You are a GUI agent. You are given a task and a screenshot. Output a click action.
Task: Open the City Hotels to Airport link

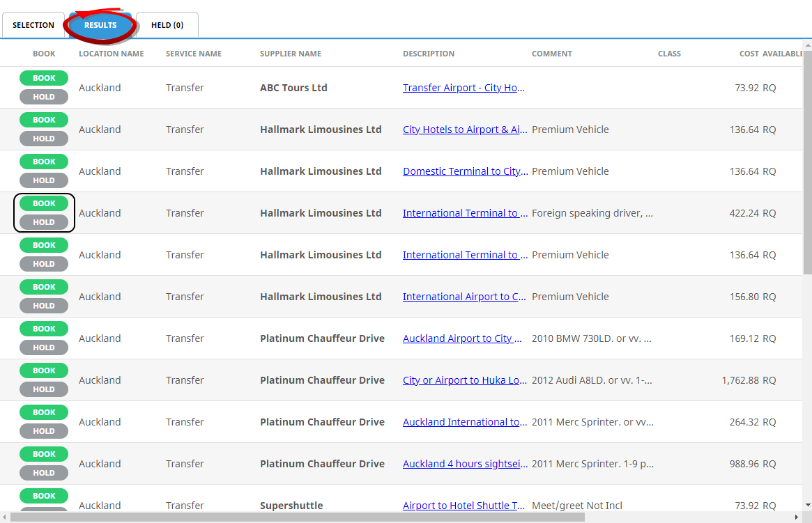(465, 130)
